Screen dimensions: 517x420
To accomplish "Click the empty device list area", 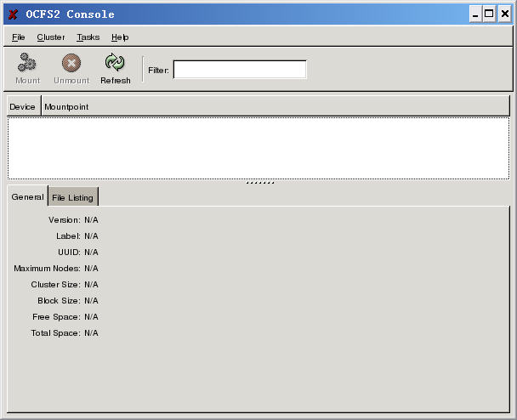I will pos(258,148).
